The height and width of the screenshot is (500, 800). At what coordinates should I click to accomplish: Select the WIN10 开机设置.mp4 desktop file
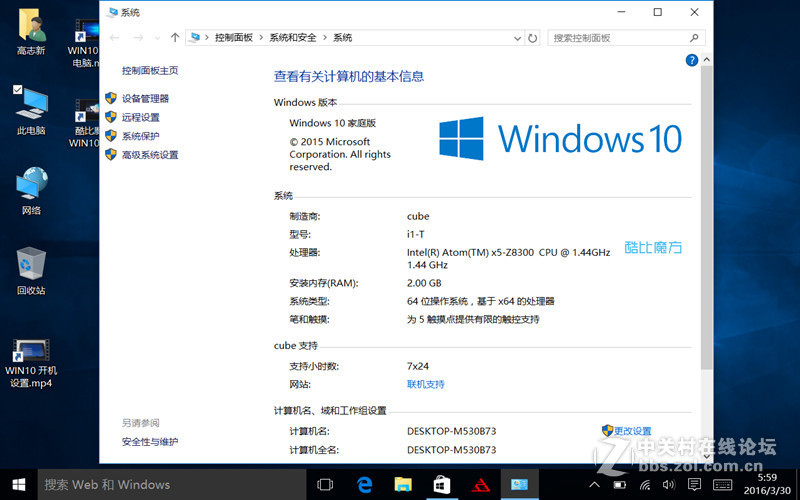pyautogui.click(x=31, y=363)
